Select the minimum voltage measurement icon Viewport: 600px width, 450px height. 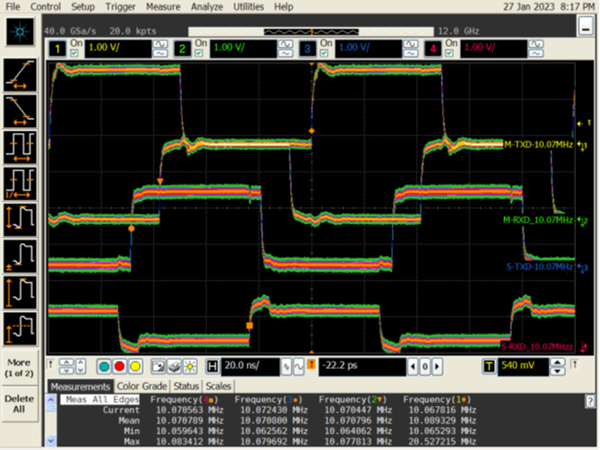[20, 256]
